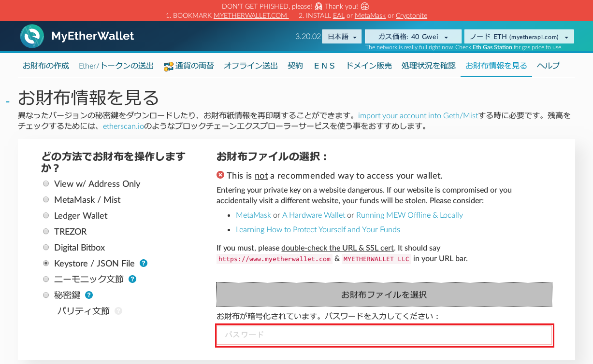Open オフライン送出 tab
This screenshot has width=593, height=364.
point(251,66)
